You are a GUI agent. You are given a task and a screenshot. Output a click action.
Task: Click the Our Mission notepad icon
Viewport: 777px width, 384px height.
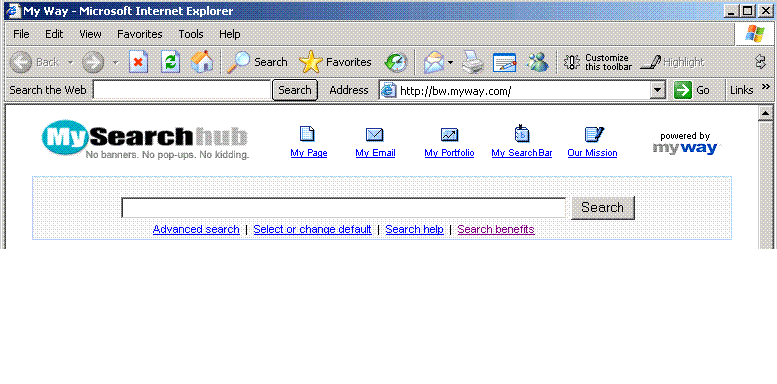[594, 134]
